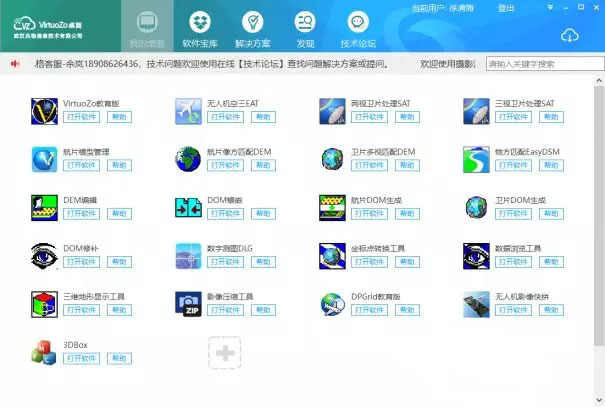Open the 发现 tab
Screen dimensions: 605x407
point(305,29)
